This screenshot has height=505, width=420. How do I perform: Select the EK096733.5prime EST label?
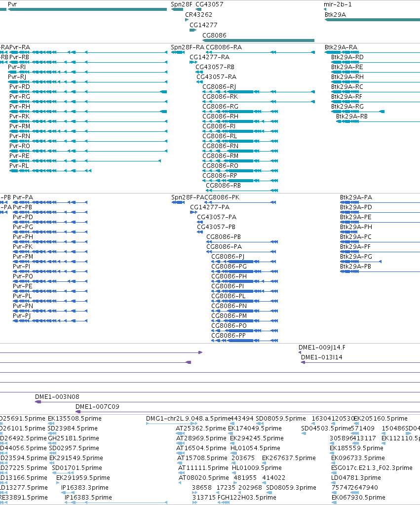358,458
